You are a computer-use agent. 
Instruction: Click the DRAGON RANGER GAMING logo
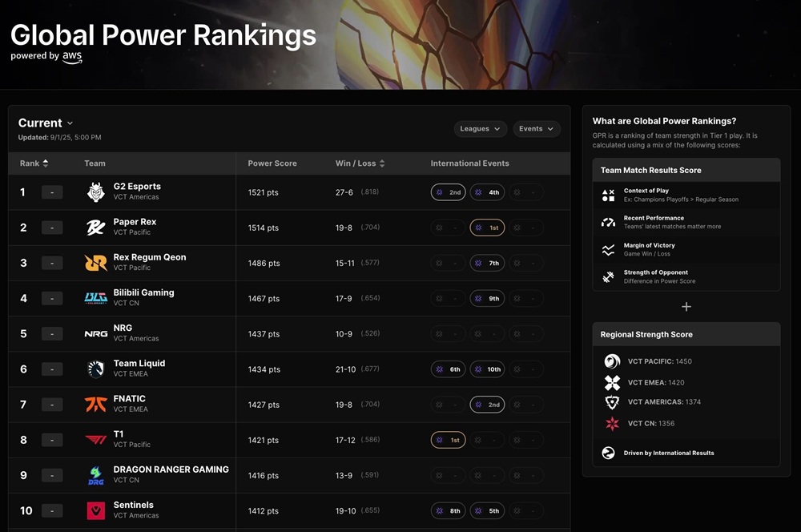point(95,475)
